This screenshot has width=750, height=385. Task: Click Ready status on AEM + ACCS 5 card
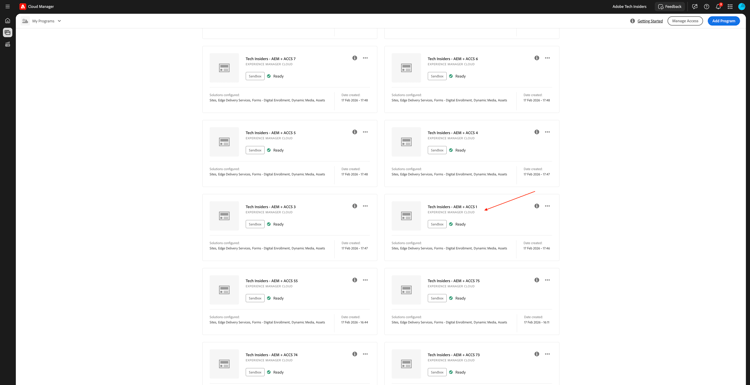[x=275, y=150]
